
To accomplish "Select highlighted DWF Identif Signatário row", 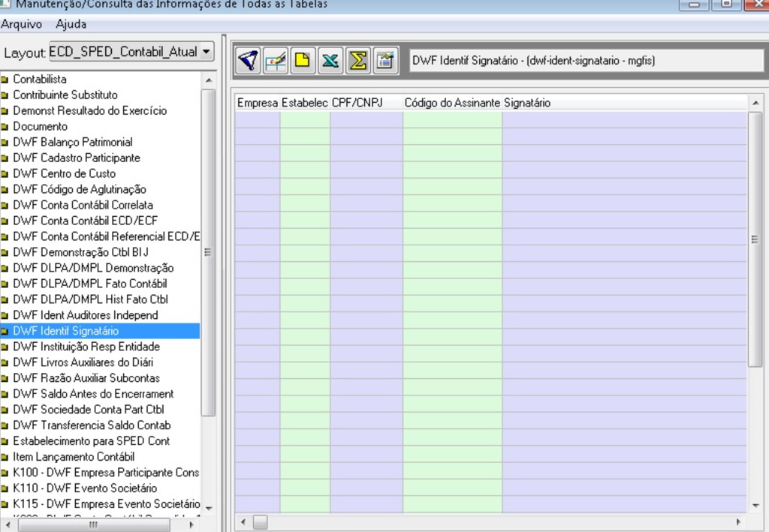I will (x=100, y=331).
